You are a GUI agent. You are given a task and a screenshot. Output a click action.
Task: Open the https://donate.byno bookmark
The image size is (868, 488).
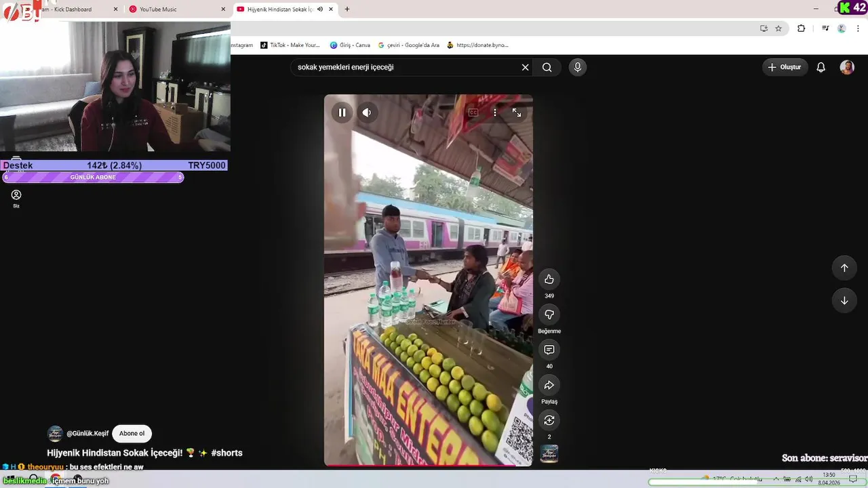click(x=477, y=45)
